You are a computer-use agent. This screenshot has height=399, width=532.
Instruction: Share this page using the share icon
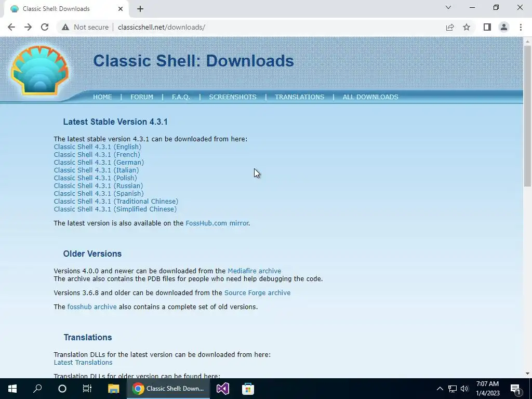pyautogui.click(x=450, y=27)
